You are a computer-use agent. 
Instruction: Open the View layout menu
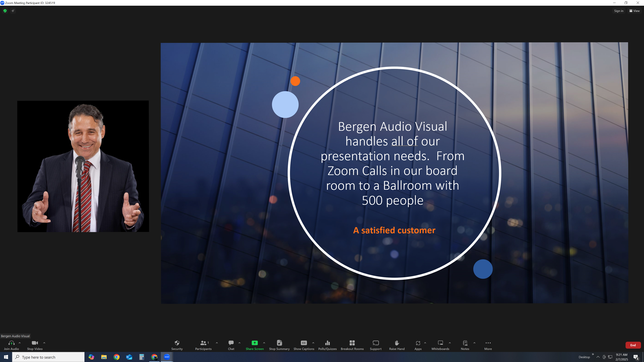634,11
